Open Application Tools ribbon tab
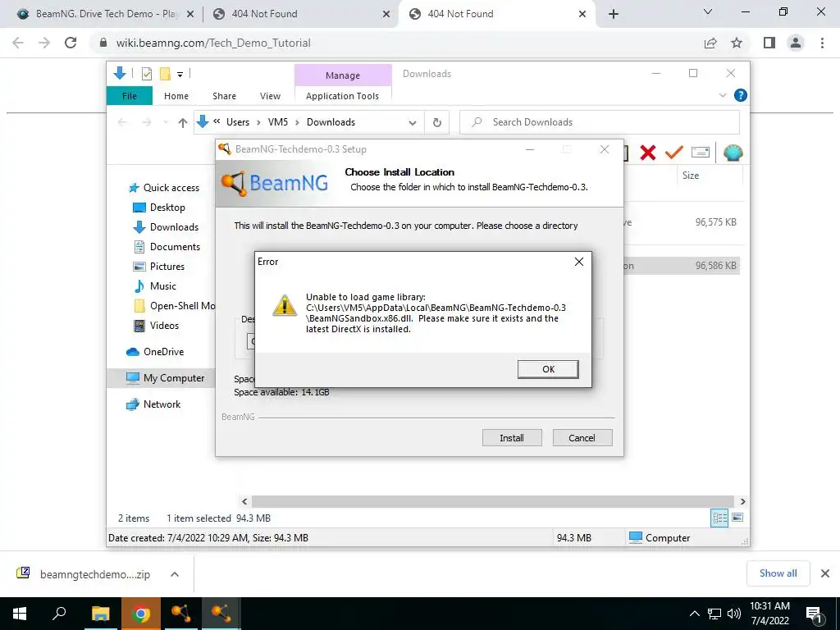840x630 pixels. pyautogui.click(x=342, y=96)
